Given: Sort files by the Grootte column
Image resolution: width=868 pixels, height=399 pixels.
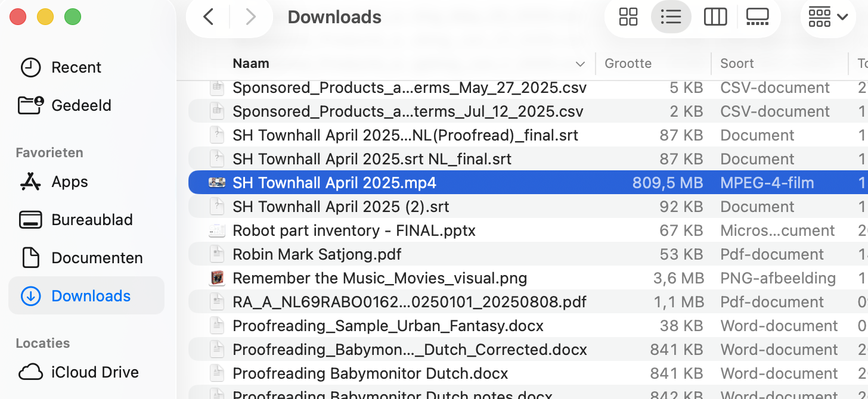Looking at the screenshot, I should coord(628,63).
